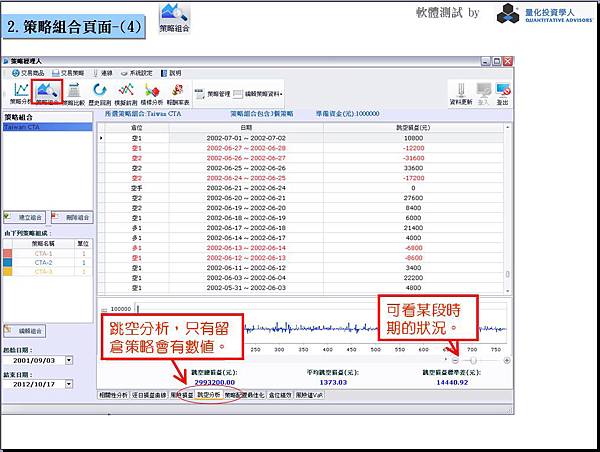This screenshot has width=600, height=452.
Task: Switch to the 策略配置最佳化 tab
Action: point(245,395)
